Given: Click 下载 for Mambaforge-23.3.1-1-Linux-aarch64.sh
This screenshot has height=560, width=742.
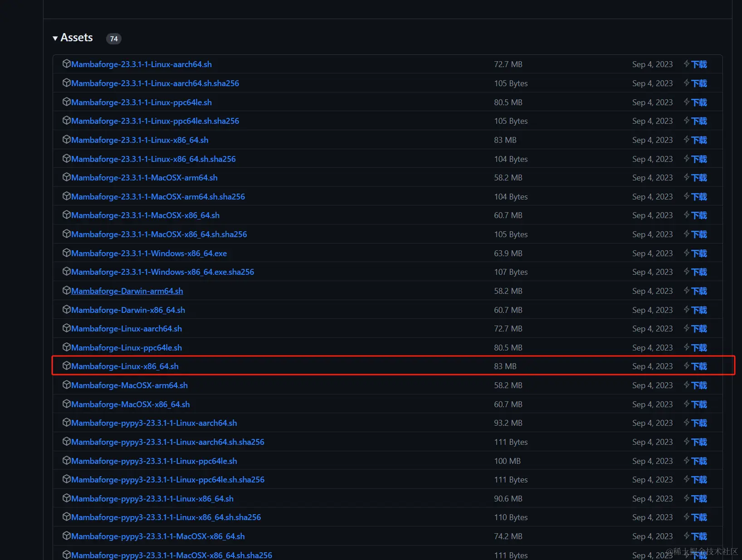Looking at the screenshot, I should pyautogui.click(x=699, y=64).
